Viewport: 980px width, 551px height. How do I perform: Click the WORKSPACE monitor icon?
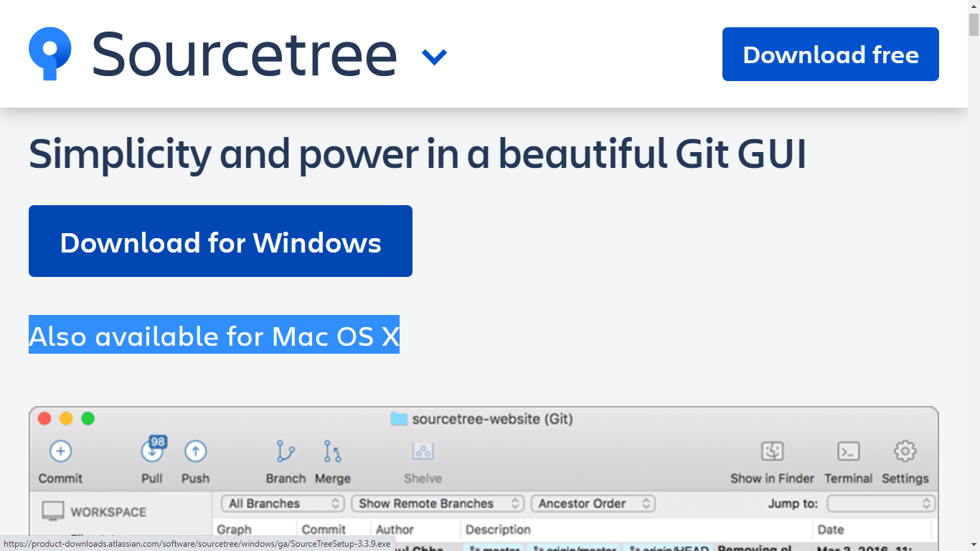tap(53, 512)
